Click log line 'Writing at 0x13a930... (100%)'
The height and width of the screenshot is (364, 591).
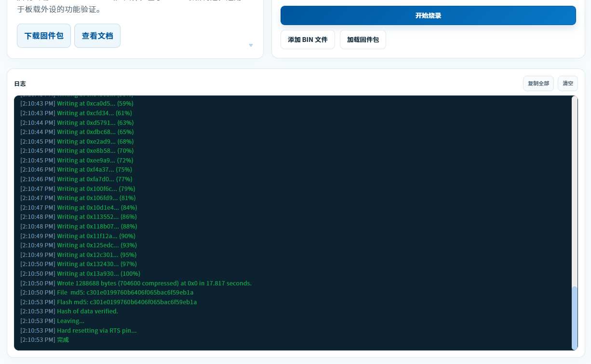point(80,274)
